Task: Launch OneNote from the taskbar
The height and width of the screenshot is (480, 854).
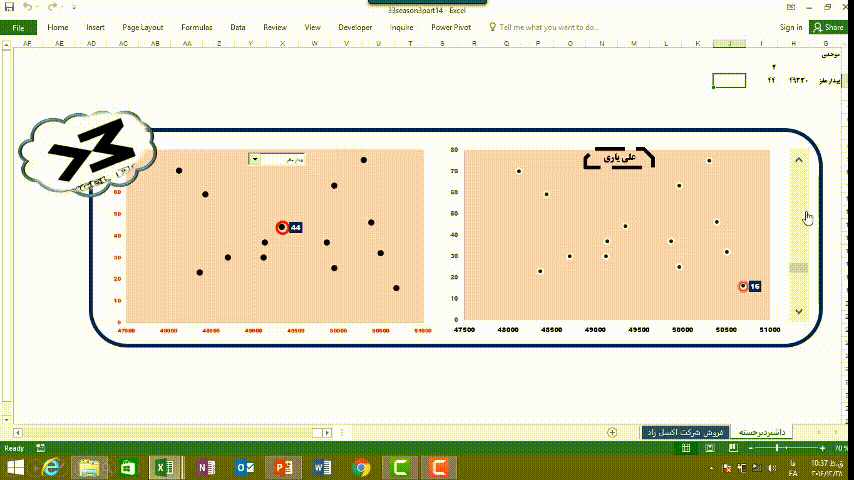Action: click(x=207, y=467)
